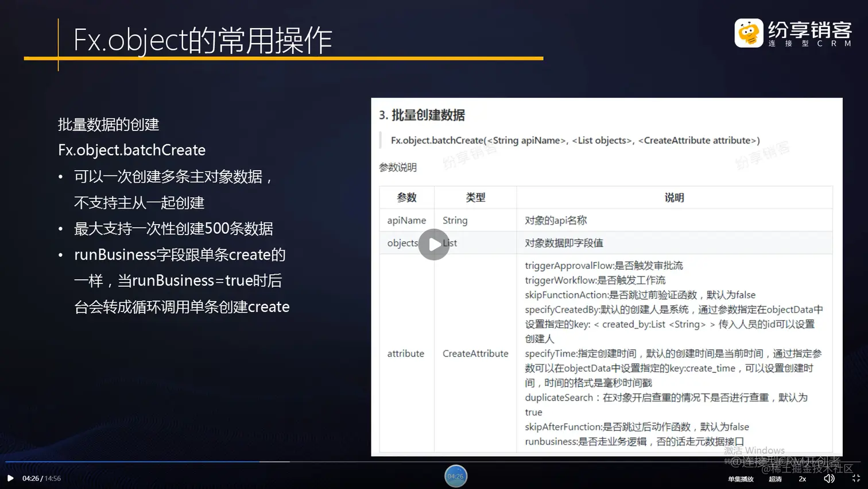
Task: Click the slide title Fx.object的常用操作
Action: point(203,40)
